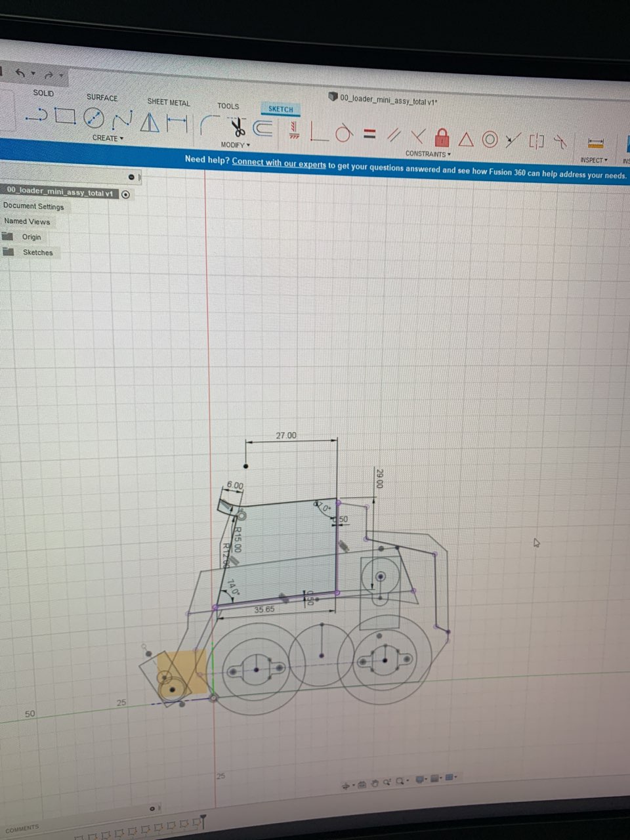Click the Look At navigation icon
Viewport: 630px width, 840px height.
[x=362, y=784]
